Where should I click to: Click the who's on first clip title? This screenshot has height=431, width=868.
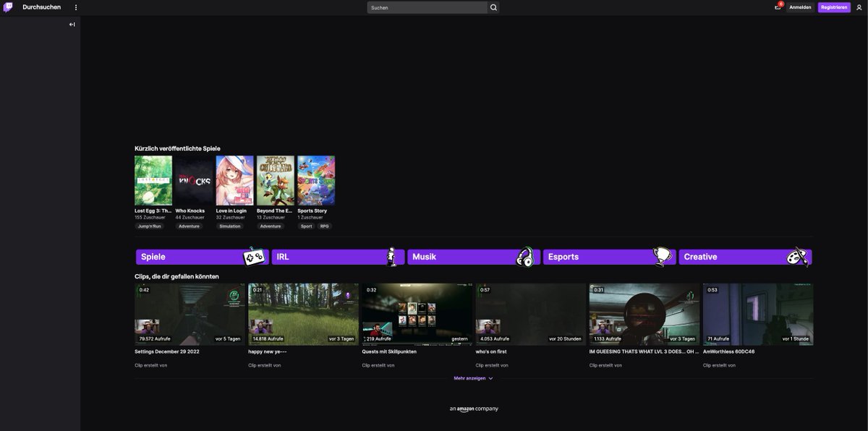491,351
